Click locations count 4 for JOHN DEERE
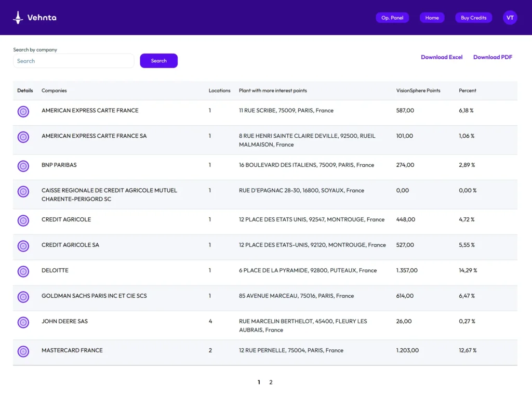532x395 pixels. click(210, 321)
